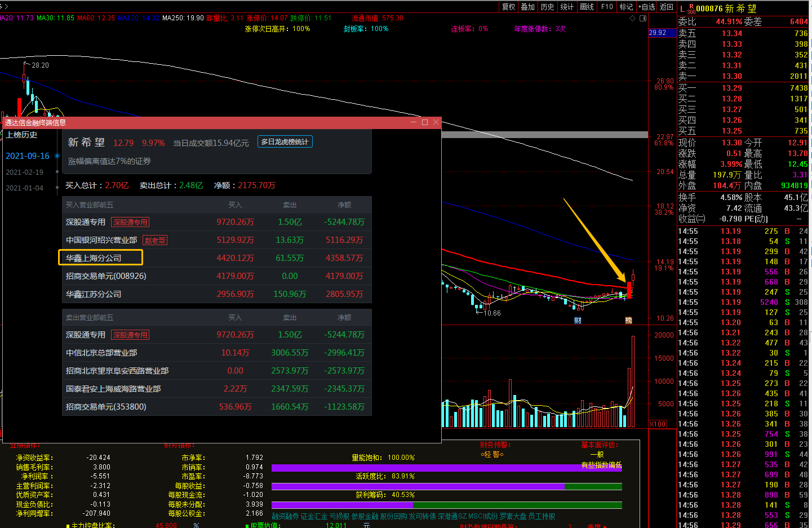Click the 委比 44.91% value

[x=729, y=21]
